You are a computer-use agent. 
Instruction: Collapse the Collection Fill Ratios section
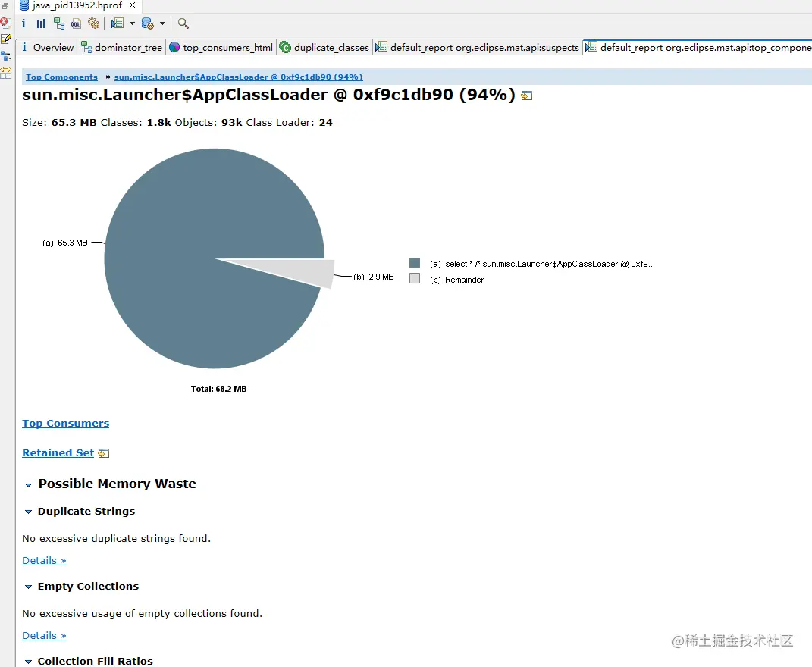28,662
